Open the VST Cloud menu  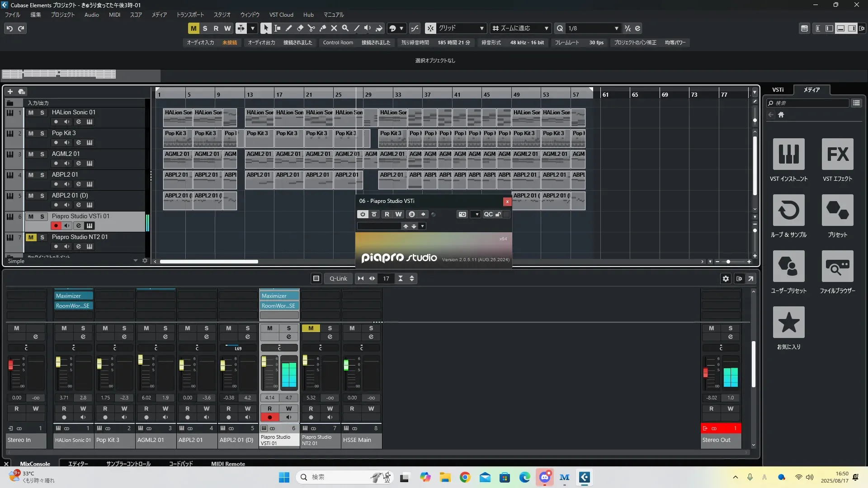(x=281, y=15)
